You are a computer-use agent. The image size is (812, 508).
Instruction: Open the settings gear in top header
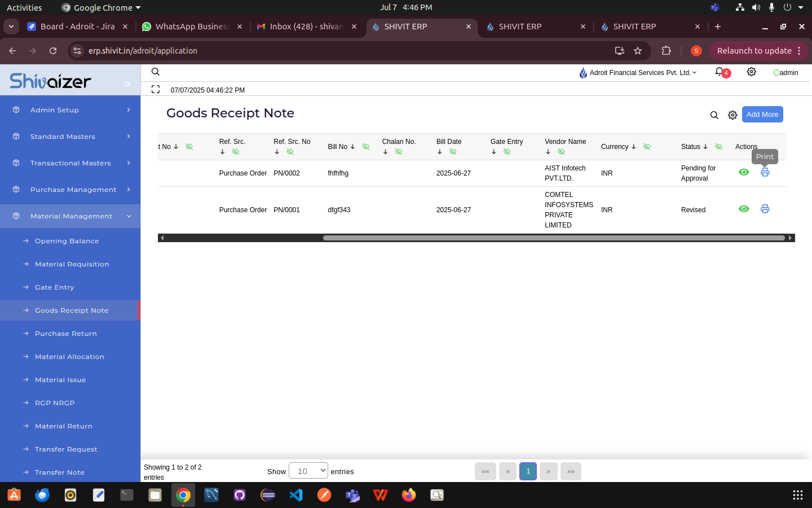pos(751,72)
